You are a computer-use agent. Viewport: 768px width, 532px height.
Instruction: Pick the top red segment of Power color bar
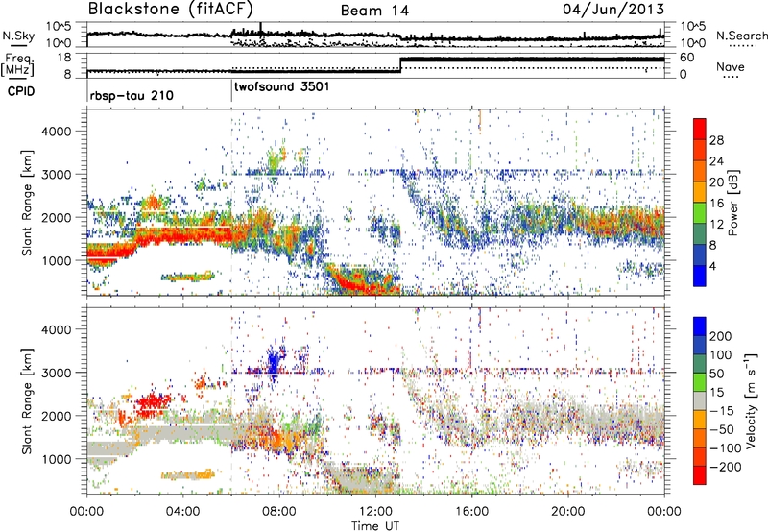pyautogui.click(x=700, y=129)
